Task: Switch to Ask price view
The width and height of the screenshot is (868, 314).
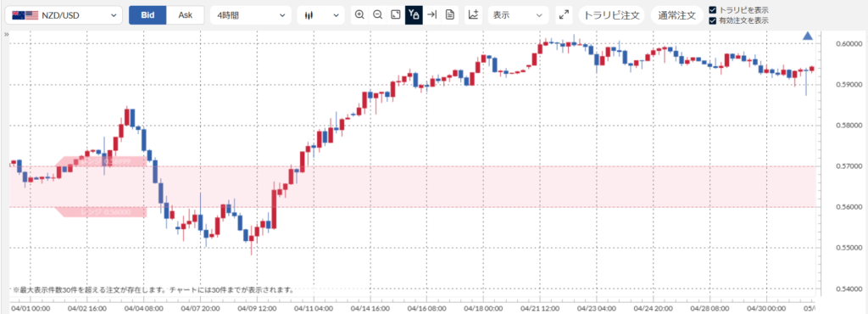Action: pyautogui.click(x=186, y=15)
